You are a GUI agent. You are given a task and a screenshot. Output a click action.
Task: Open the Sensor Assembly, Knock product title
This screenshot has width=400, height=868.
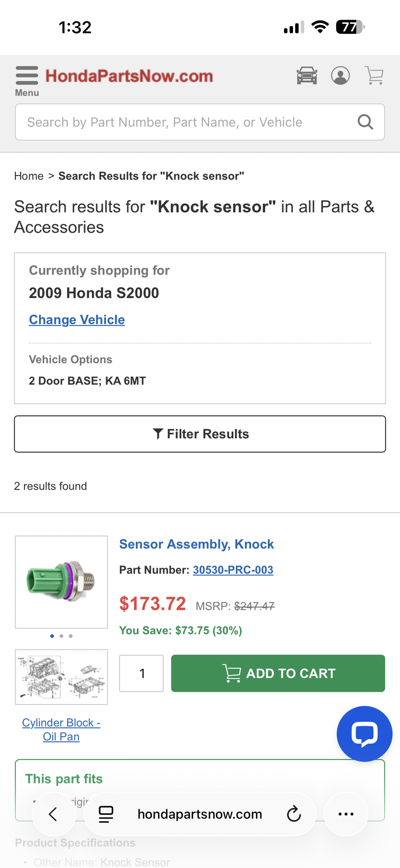click(x=197, y=544)
